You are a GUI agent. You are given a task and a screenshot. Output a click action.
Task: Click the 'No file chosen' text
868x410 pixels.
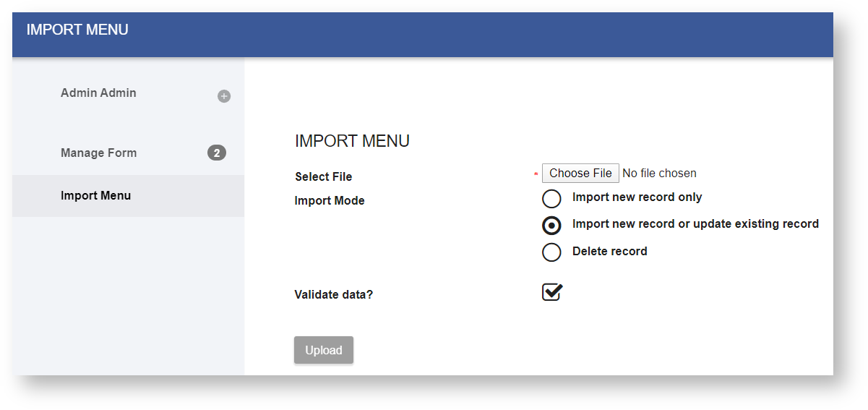[x=659, y=174]
